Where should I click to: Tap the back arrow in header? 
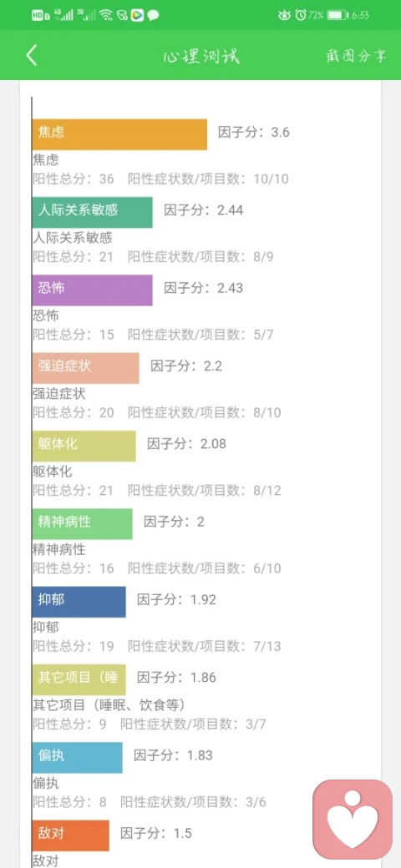(32, 56)
